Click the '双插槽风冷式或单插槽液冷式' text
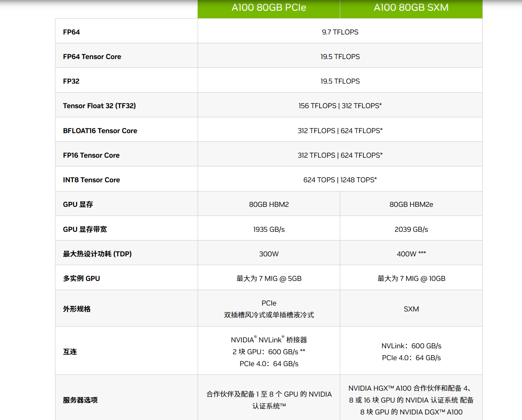Viewport: 522px width, 420px height. click(269, 315)
